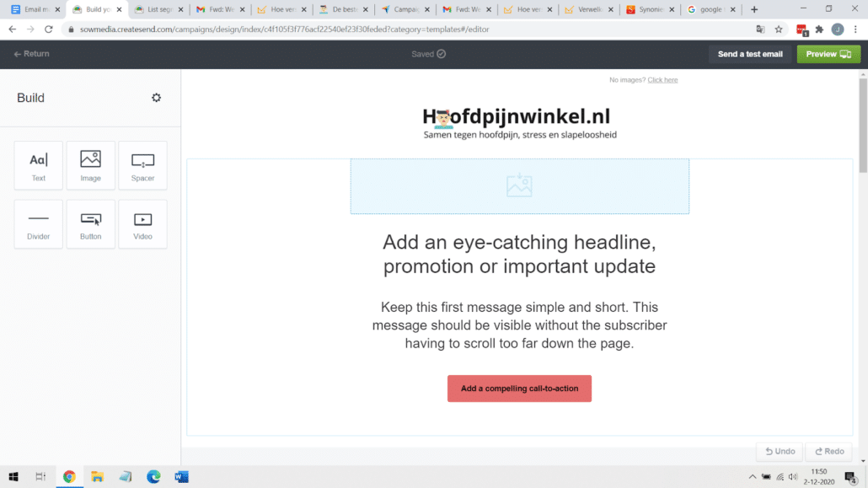Image resolution: width=868 pixels, height=488 pixels.
Task: Click the 'Click here' no images link
Action: (662, 80)
